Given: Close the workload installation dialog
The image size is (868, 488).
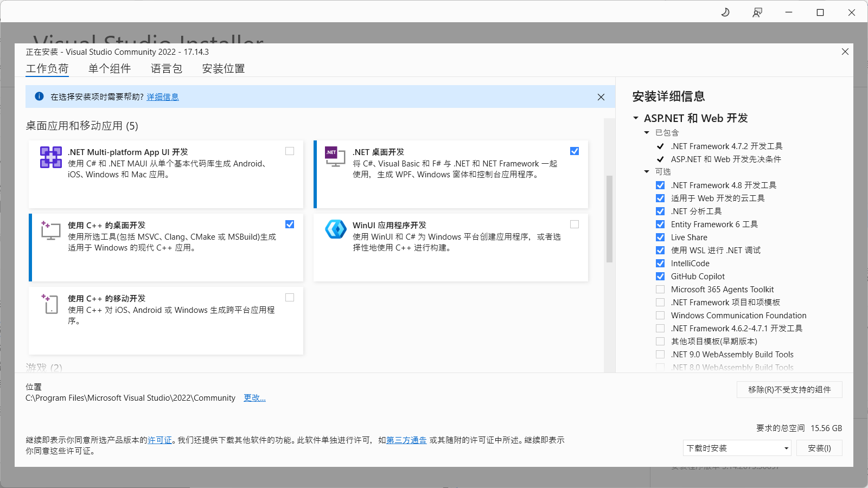Looking at the screenshot, I should pos(845,52).
